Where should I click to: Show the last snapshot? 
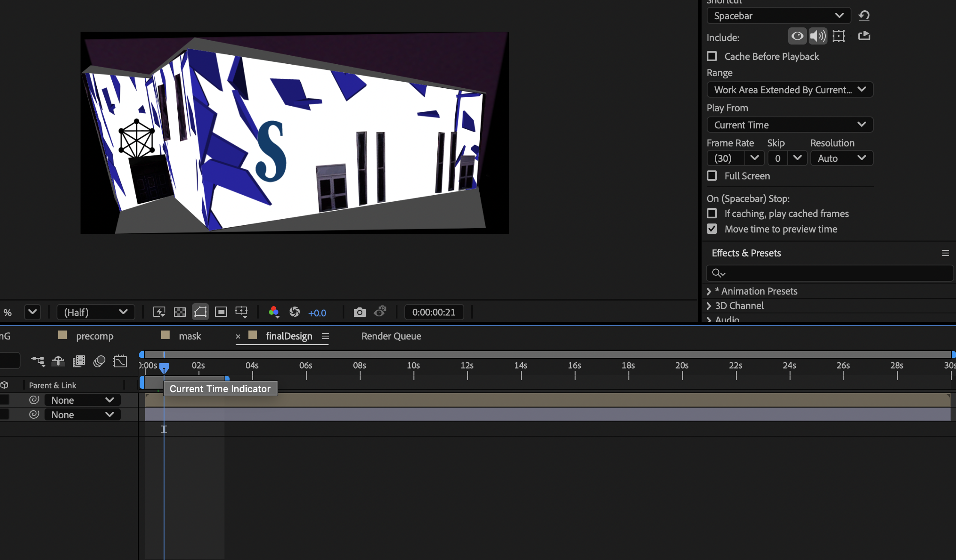point(380,312)
